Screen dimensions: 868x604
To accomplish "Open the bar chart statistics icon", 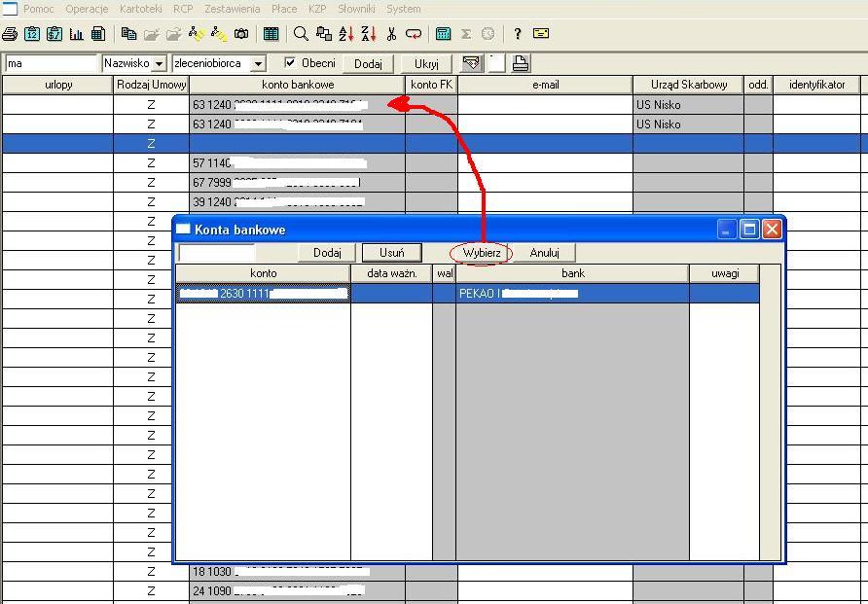I will [76, 34].
